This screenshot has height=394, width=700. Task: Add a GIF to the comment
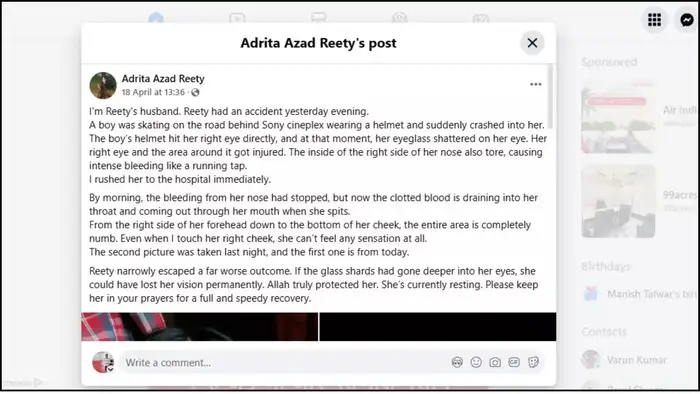click(514, 362)
